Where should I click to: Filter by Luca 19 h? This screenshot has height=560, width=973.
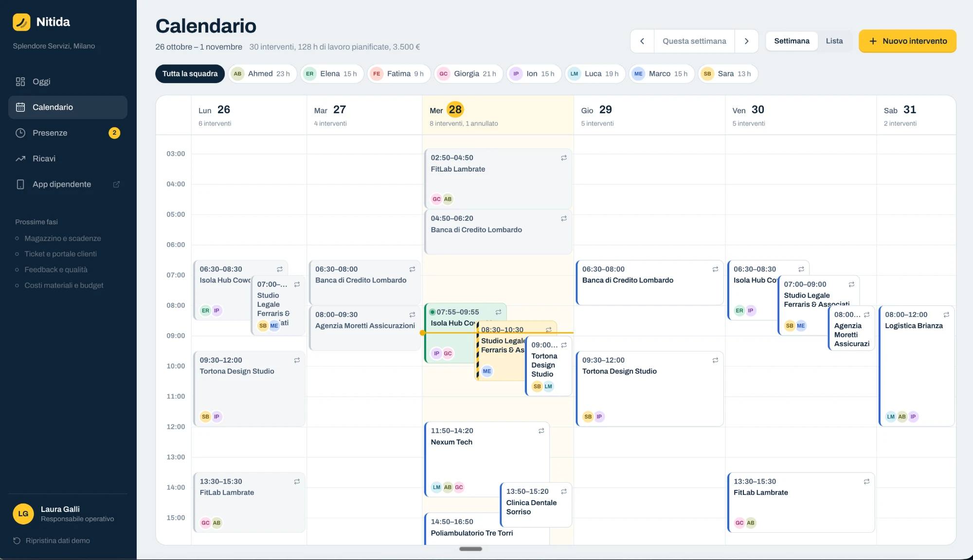[595, 74]
